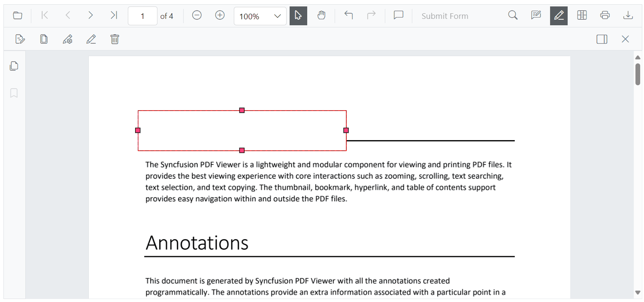Image resolution: width=644 pixels, height=302 pixels.
Task: Toggle the annotation toolbar
Action: point(559,15)
